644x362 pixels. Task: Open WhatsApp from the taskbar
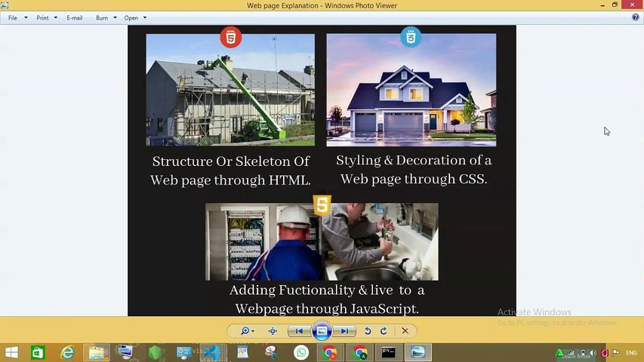[x=301, y=352]
